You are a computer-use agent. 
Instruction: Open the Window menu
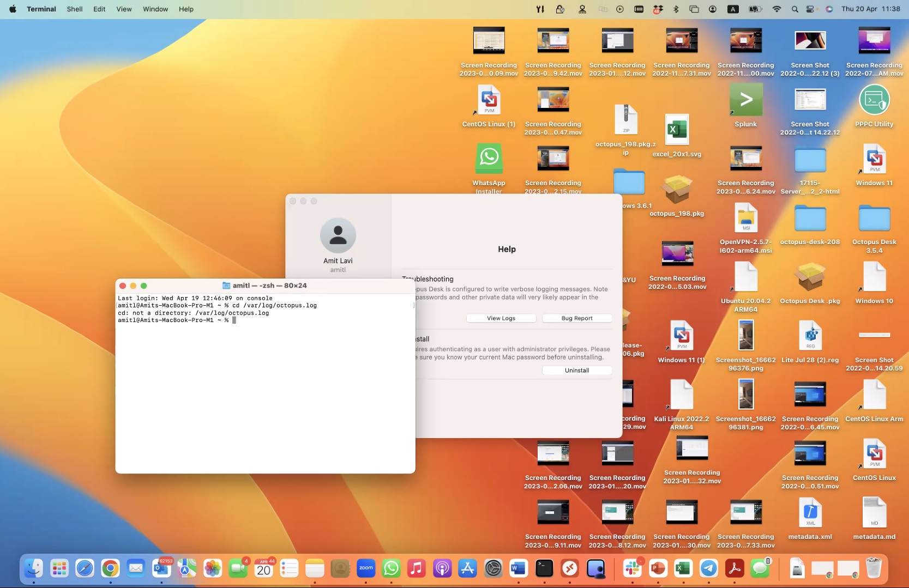(x=155, y=9)
